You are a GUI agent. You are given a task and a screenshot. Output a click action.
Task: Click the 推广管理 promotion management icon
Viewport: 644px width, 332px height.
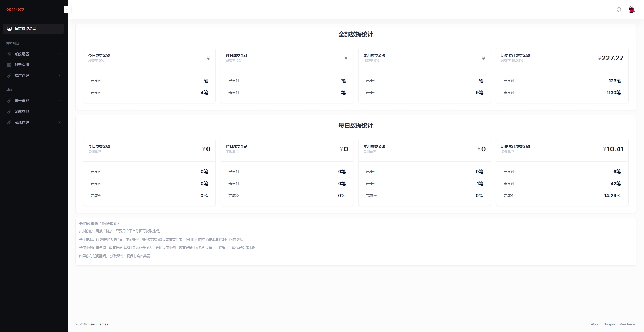pos(9,75)
